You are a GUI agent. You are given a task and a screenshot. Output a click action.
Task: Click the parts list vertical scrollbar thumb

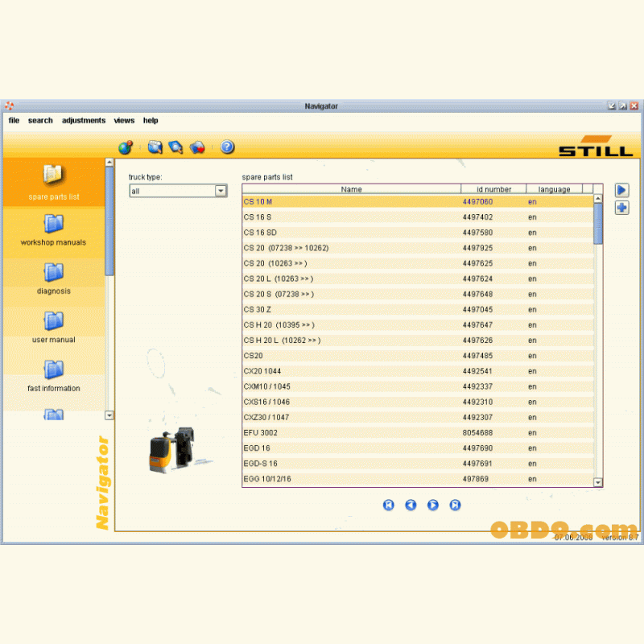[x=598, y=224]
